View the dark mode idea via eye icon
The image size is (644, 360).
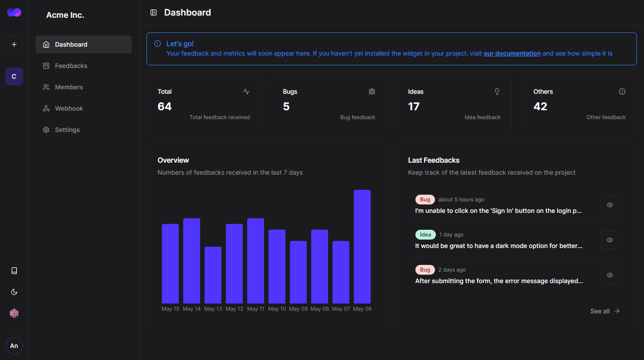pyautogui.click(x=609, y=240)
